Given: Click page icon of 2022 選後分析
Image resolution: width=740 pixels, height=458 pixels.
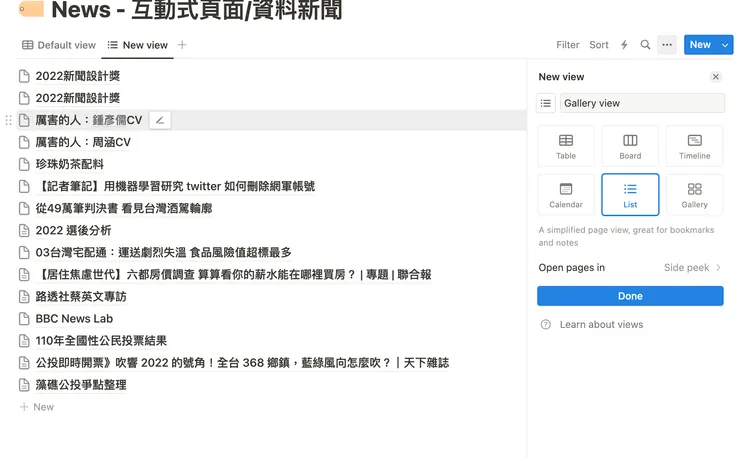Looking at the screenshot, I should tap(24, 230).
